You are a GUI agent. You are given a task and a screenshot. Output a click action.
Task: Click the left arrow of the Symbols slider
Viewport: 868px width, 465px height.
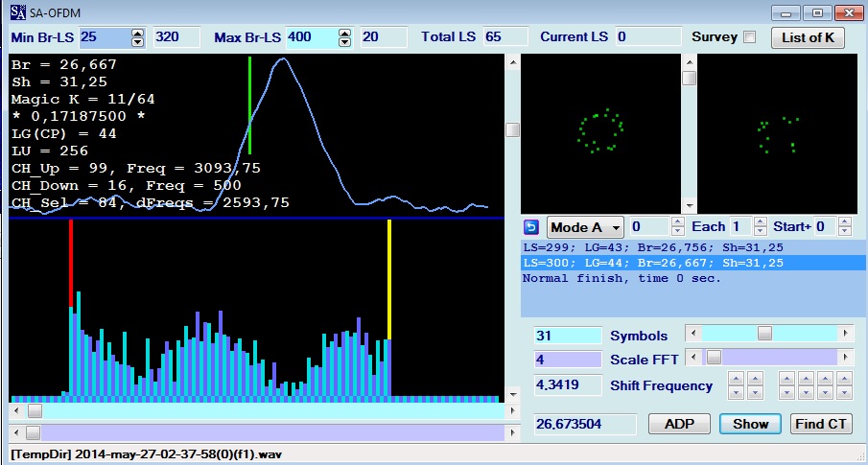tap(693, 333)
